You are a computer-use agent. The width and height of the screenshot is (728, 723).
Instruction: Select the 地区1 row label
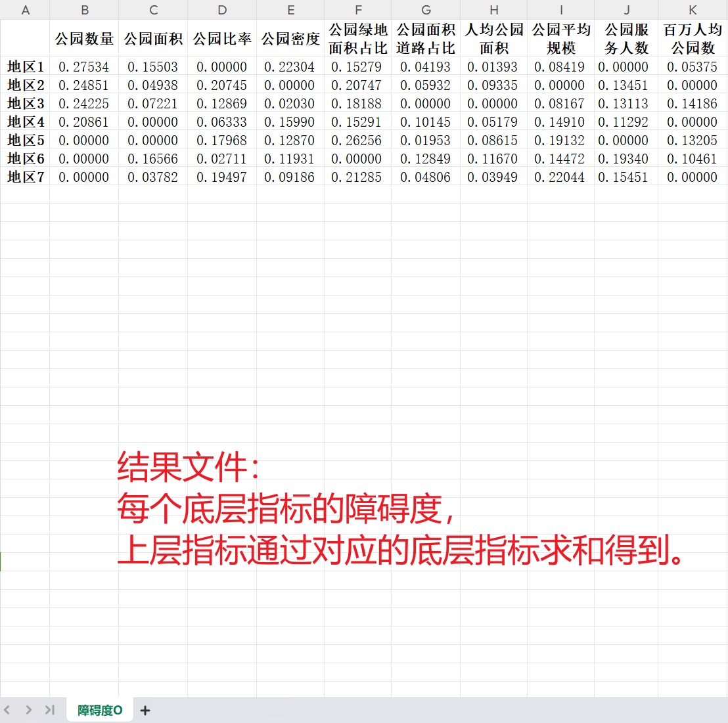click(x=25, y=67)
